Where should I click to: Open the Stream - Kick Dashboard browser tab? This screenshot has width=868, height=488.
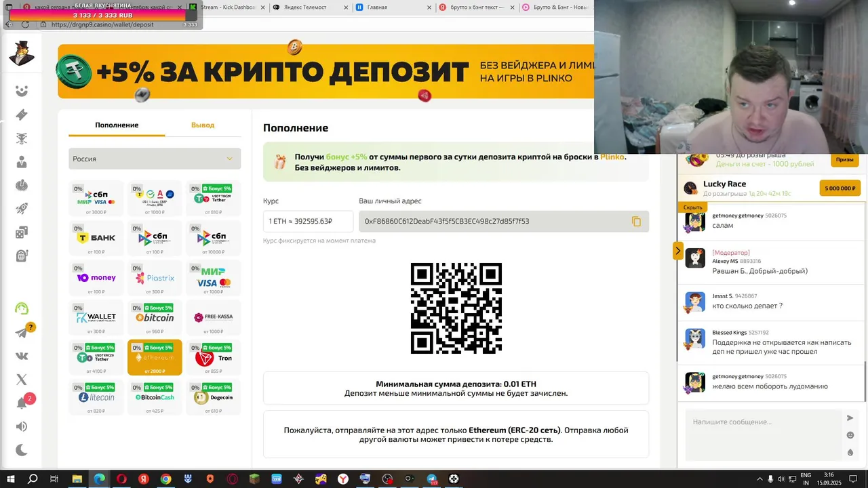227,7
